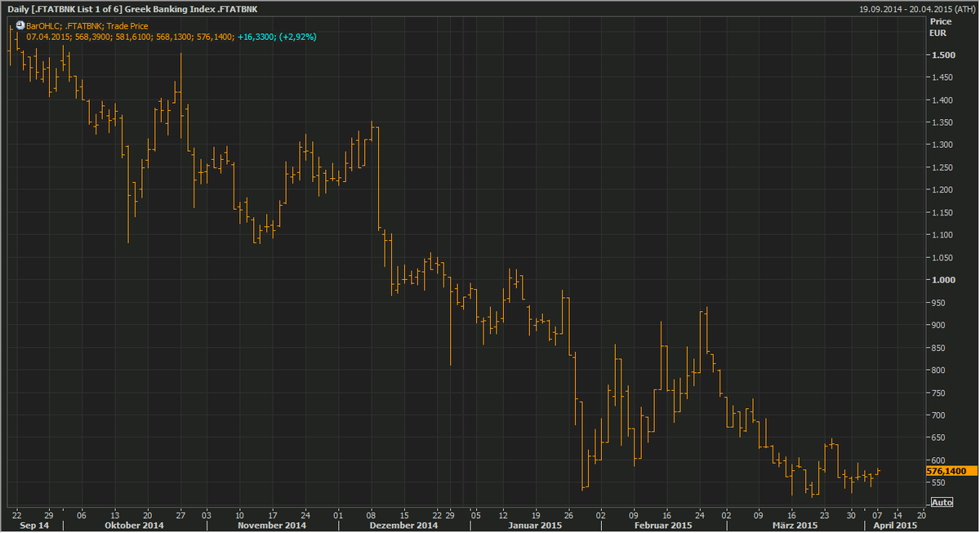Click the clock icon beside BarOHLC legend
The width and height of the screenshot is (980, 533).
click(21, 26)
